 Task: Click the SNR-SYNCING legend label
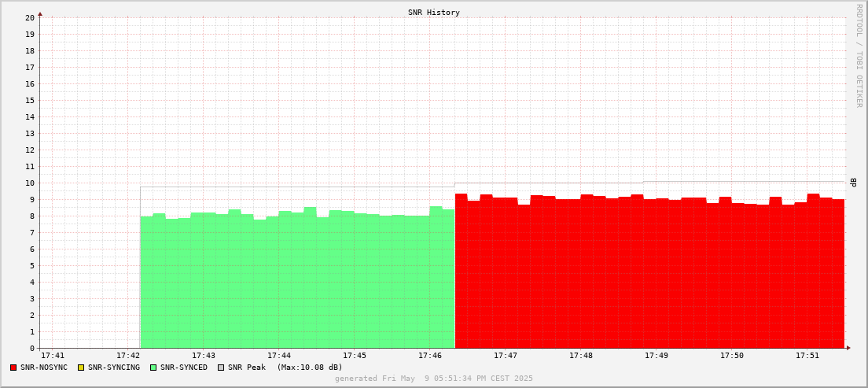tap(114, 368)
